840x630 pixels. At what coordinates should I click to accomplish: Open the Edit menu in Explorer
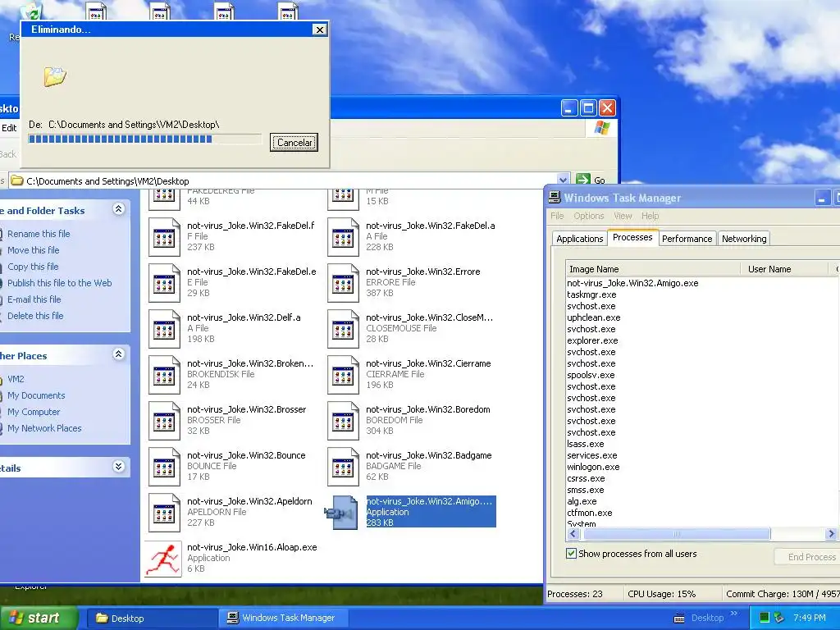[x=9, y=128]
